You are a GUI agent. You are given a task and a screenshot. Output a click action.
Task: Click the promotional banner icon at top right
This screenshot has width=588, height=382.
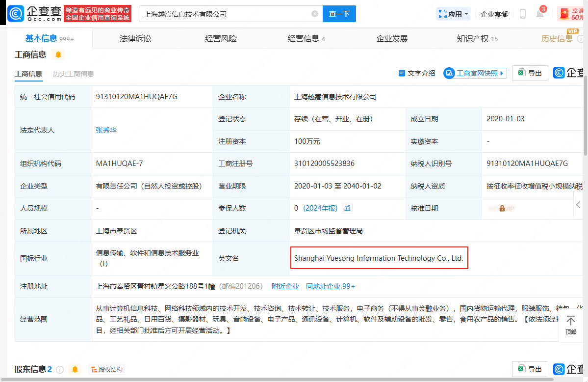(570, 14)
